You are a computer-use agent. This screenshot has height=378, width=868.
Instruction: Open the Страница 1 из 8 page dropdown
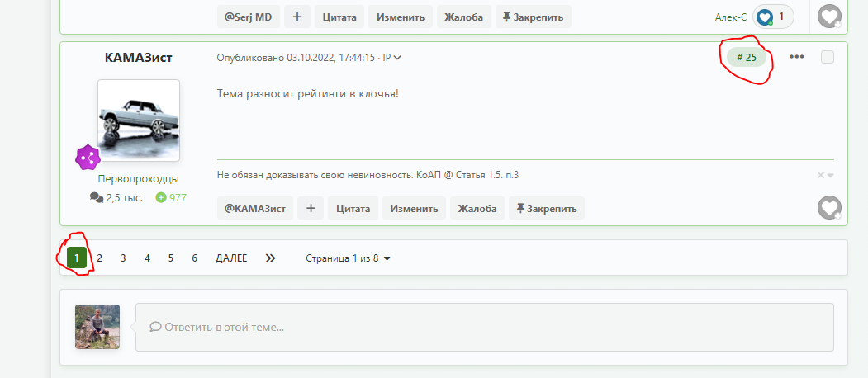tap(348, 258)
